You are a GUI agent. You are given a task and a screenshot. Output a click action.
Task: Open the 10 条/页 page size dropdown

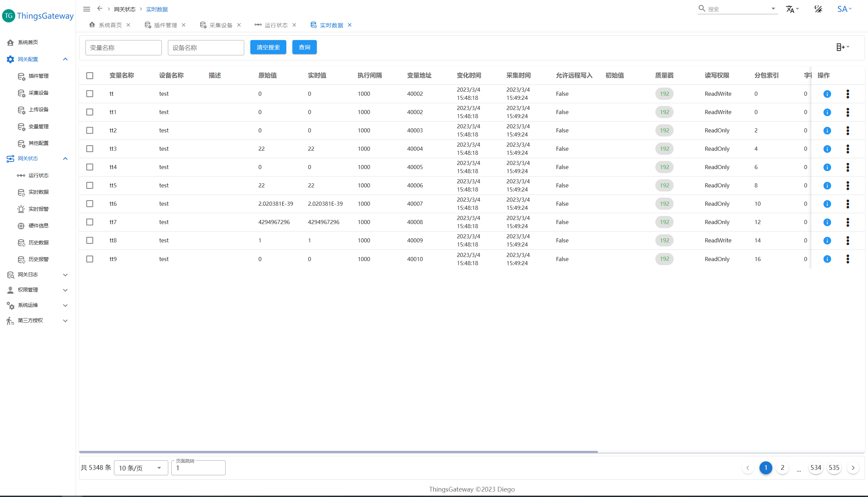coord(140,468)
